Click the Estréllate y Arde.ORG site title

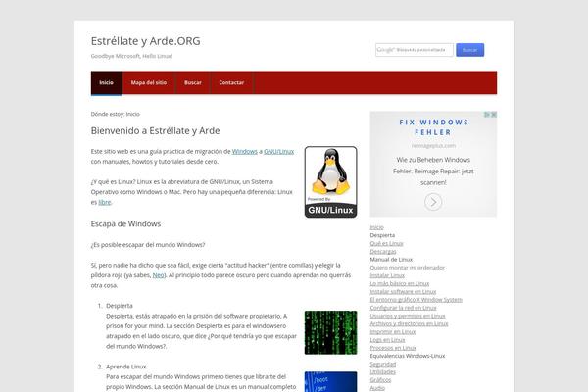(x=145, y=41)
